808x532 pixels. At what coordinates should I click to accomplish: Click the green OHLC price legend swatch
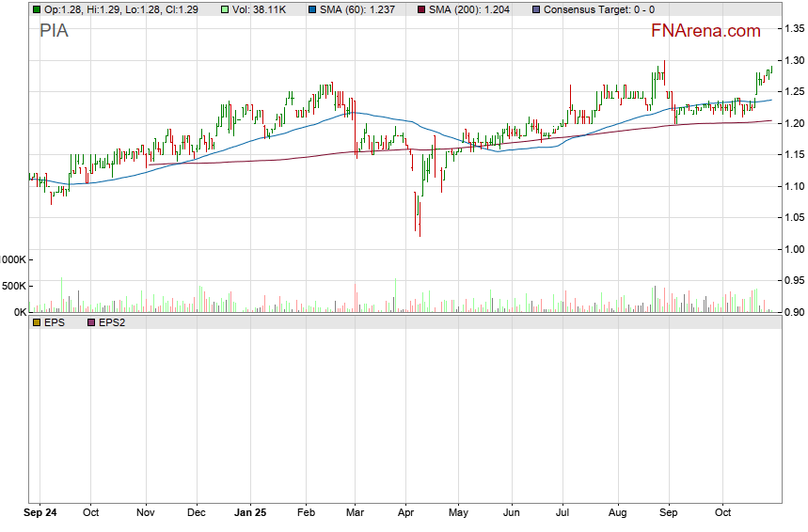point(37,9)
